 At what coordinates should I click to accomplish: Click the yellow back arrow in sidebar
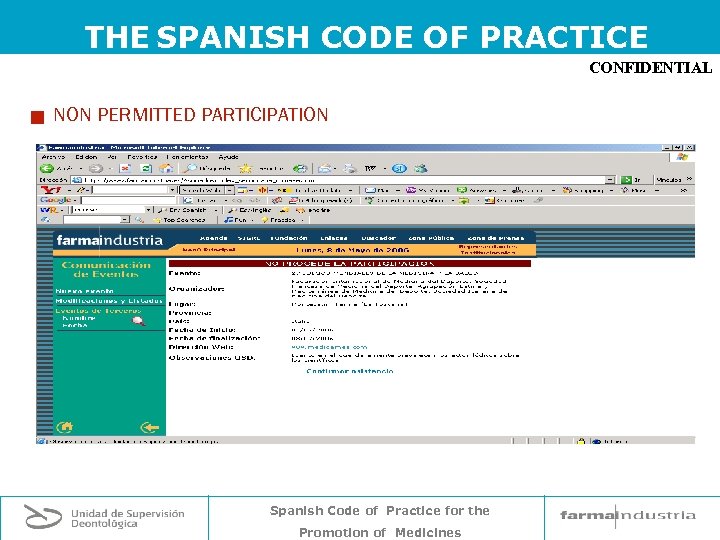tap(150, 428)
